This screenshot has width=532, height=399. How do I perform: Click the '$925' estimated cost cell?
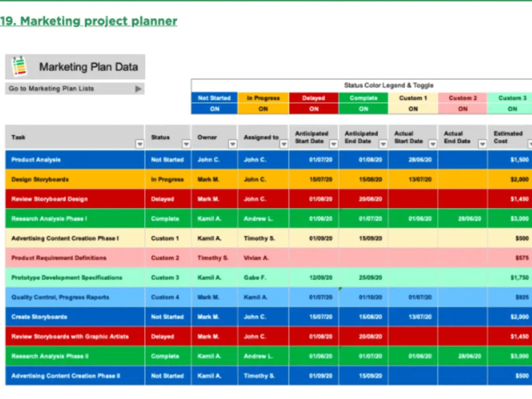point(510,297)
